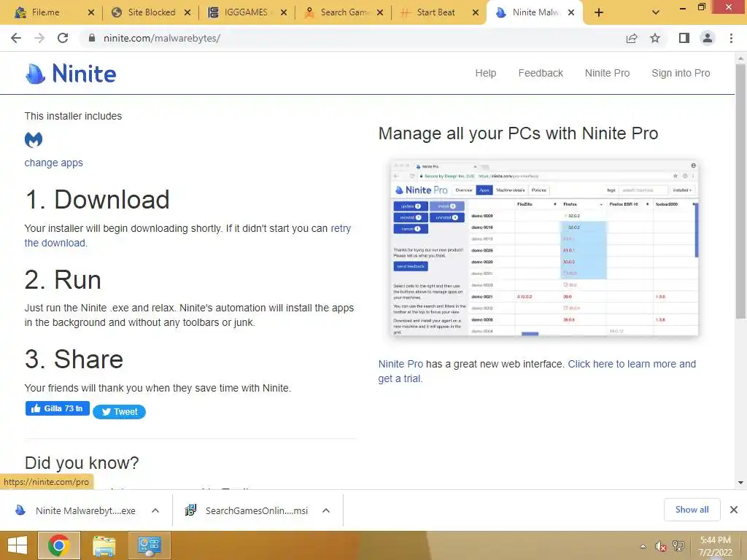Click the scrollbar down arrow
Image resolution: width=747 pixels, height=560 pixels.
click(x=740, y=483)
